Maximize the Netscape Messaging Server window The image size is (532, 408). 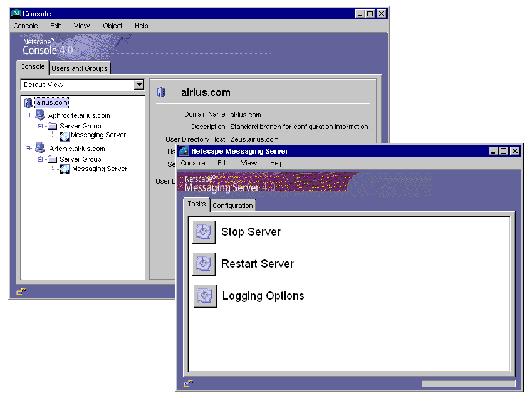(x=504, y=151)
